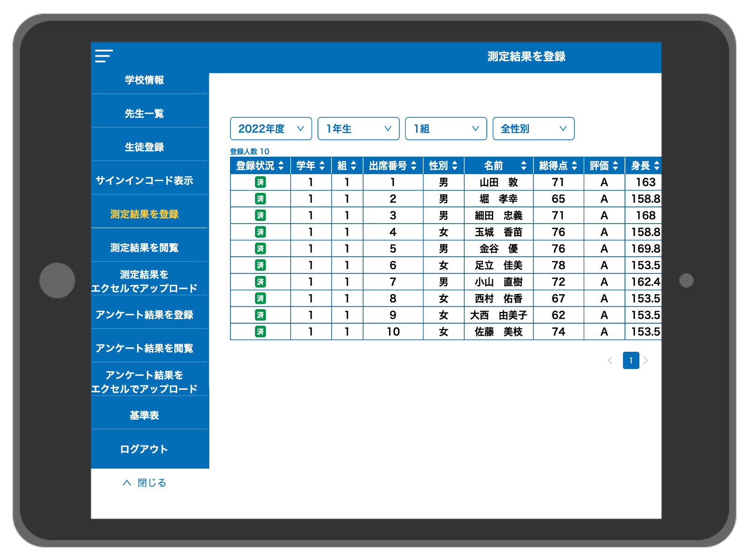Sort by 組 column arrows
Viewport: 749px width, 560px height.
[x=354, y=166]
